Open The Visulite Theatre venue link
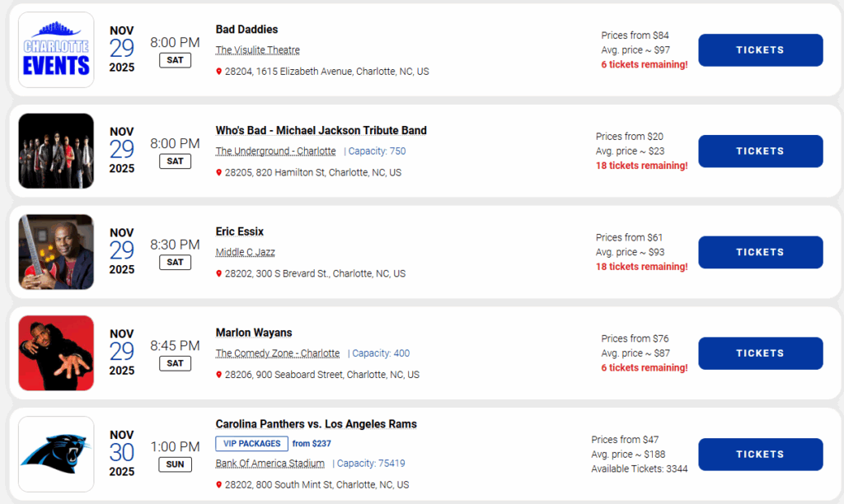The image size is (844, 504). click(x=258, y=50)
